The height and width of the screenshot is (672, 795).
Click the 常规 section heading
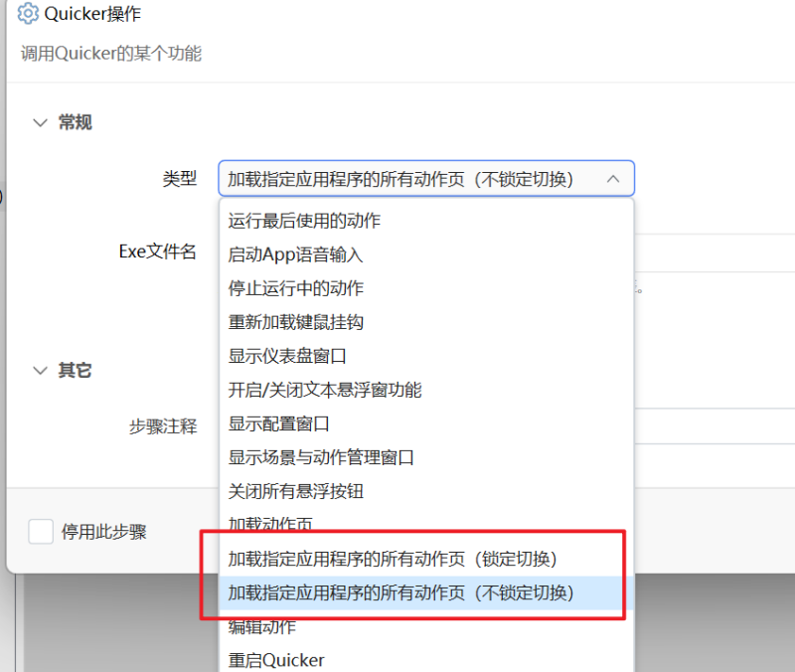pos(76,122)
